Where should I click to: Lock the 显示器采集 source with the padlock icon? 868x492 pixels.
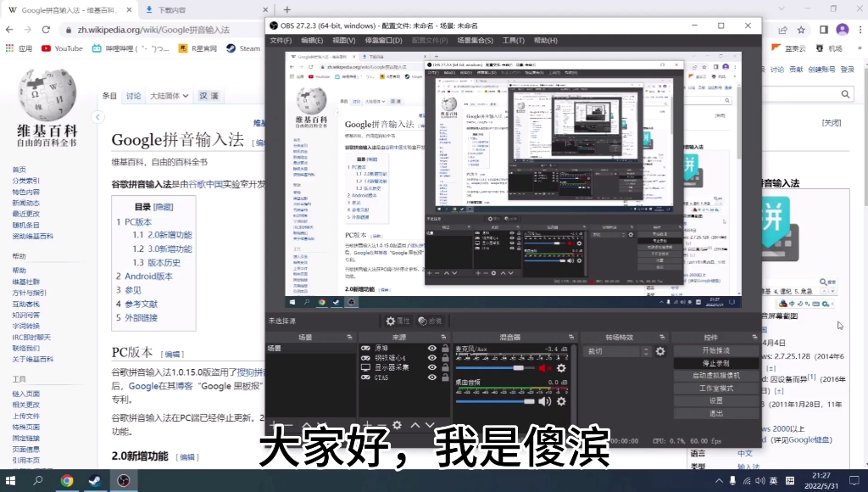pos(445,367)
